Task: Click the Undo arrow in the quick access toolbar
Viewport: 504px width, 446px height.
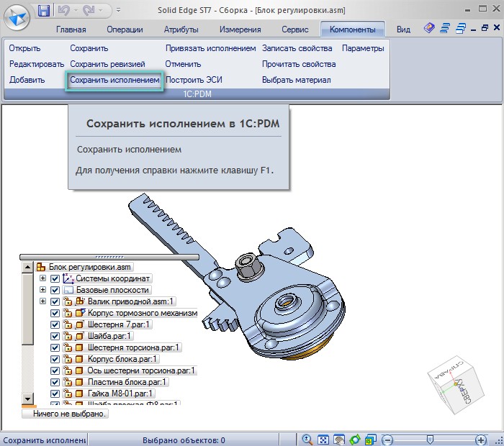Action: pyautogui.click(x=64, y=11)
